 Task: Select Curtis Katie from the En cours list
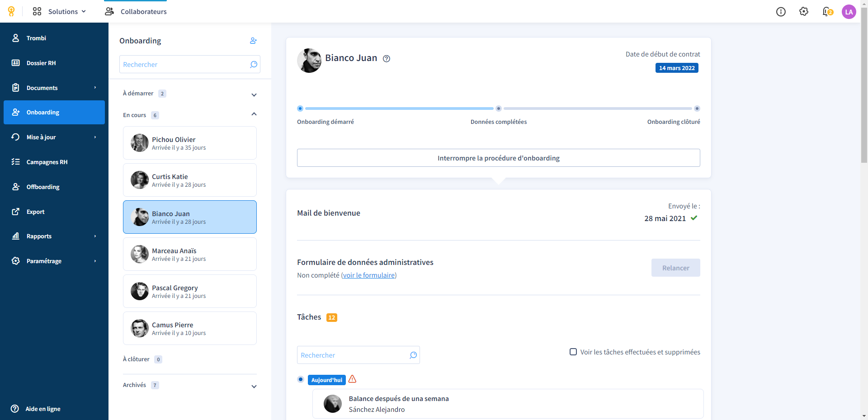click(x=189, y=179)
